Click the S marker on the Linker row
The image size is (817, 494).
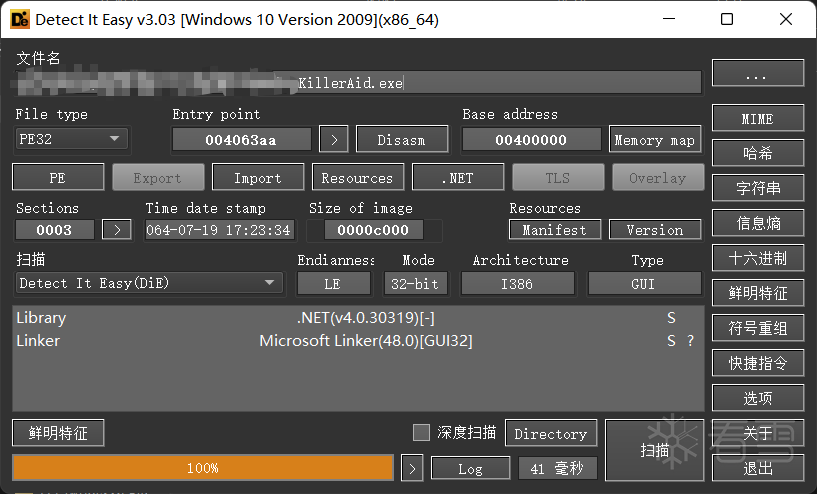click(x=671, y=341)
